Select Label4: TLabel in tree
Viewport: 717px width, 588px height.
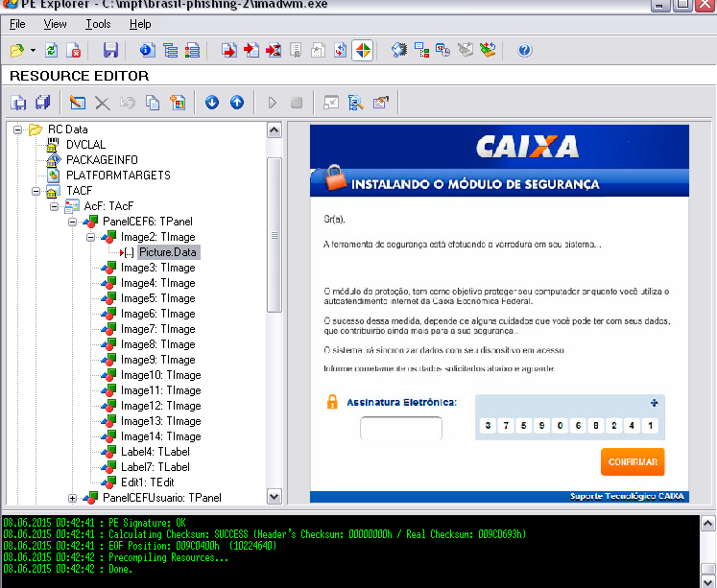155,452
